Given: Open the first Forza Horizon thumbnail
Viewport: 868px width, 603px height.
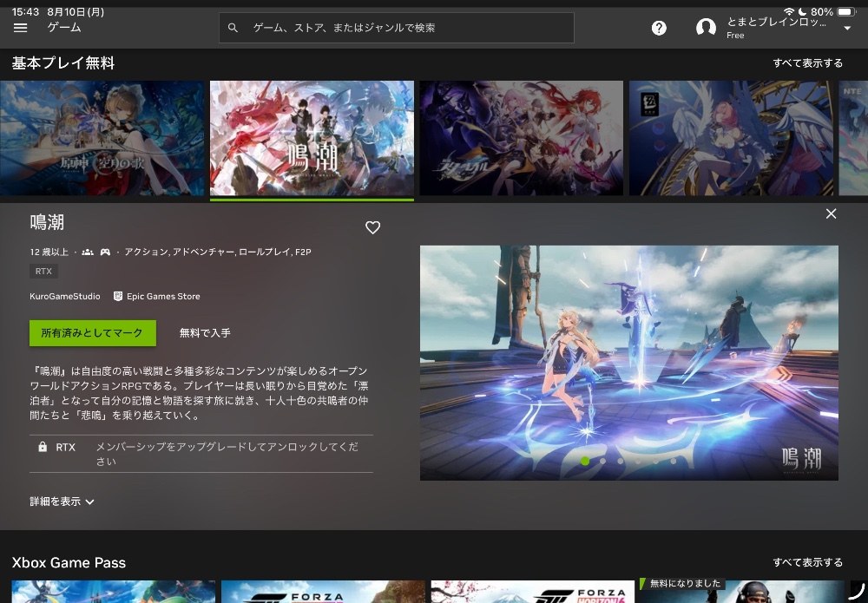Looking at the screenshot, I should click(323, 592).
